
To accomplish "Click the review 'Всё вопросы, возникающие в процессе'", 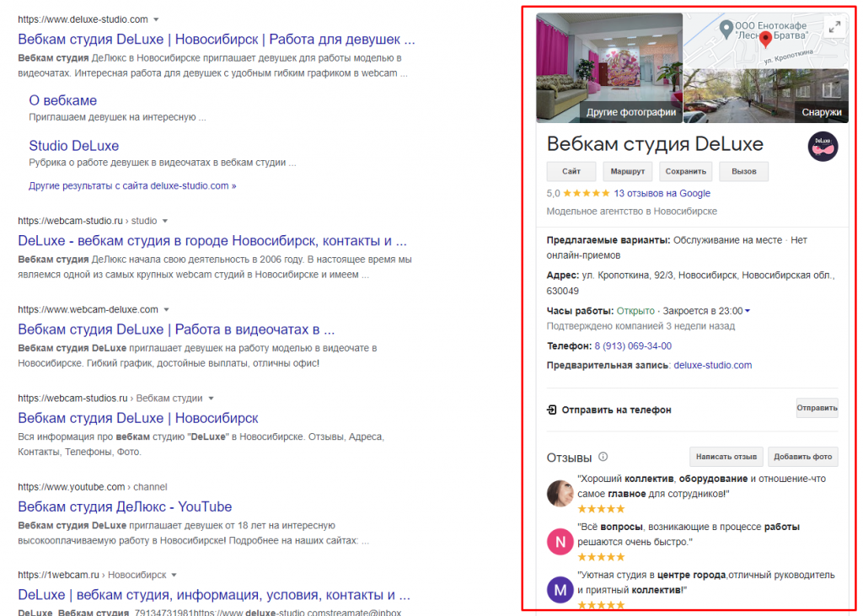I will pos(688,534).
